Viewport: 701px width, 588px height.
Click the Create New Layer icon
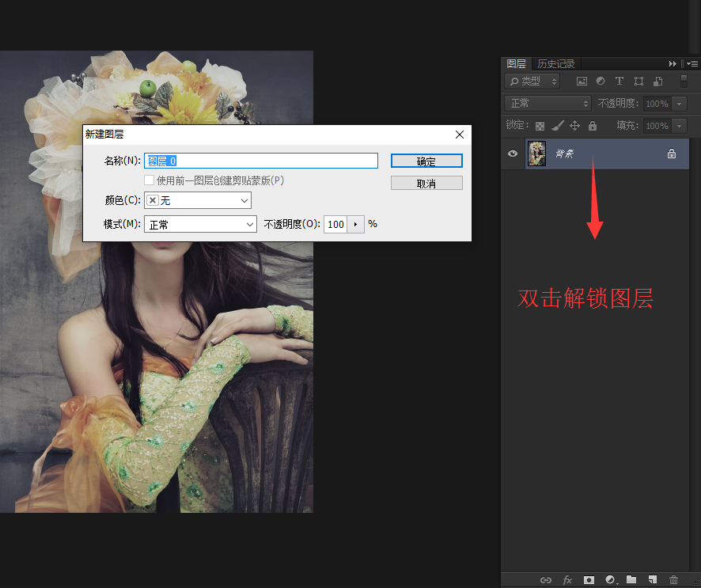[x=652, y=580]
